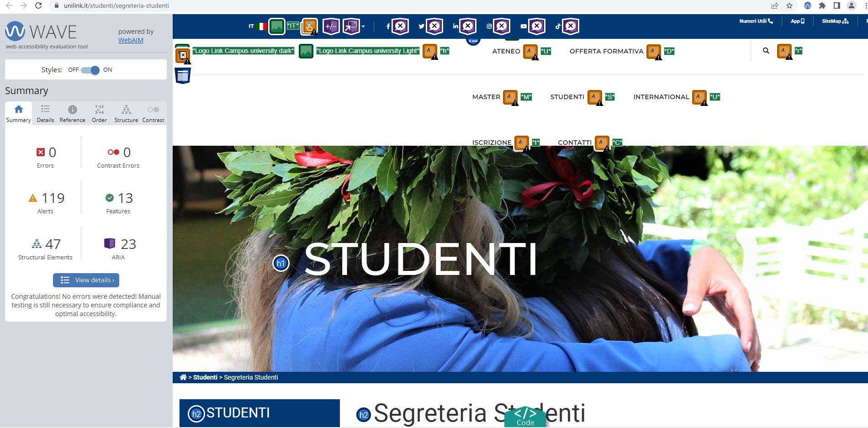Click the Twitter bird icon

point(421,26)
